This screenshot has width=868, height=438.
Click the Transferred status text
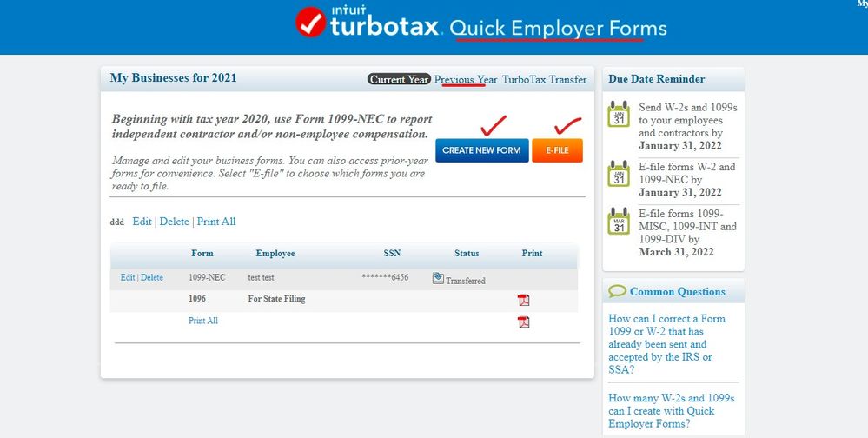tap(466, 281)
